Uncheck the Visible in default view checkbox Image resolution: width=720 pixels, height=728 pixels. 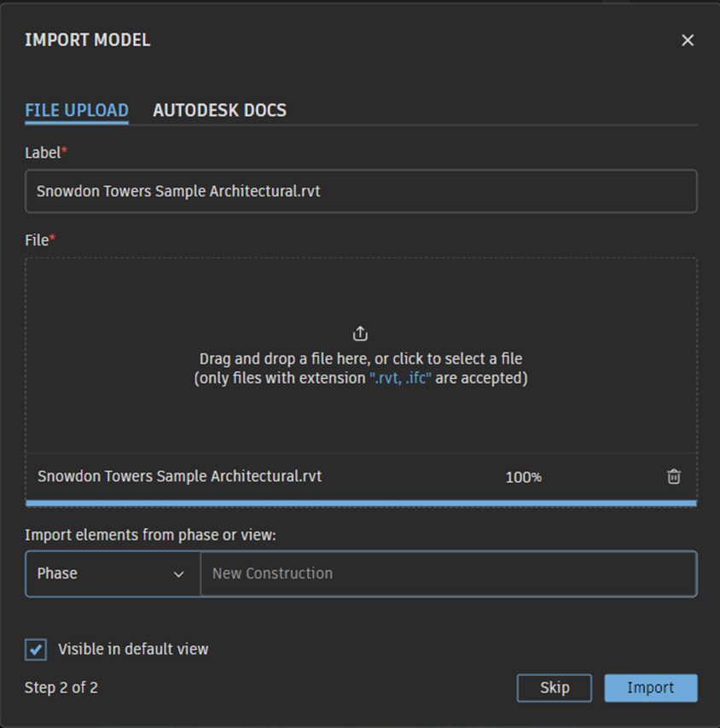click(x=36, y=649)
